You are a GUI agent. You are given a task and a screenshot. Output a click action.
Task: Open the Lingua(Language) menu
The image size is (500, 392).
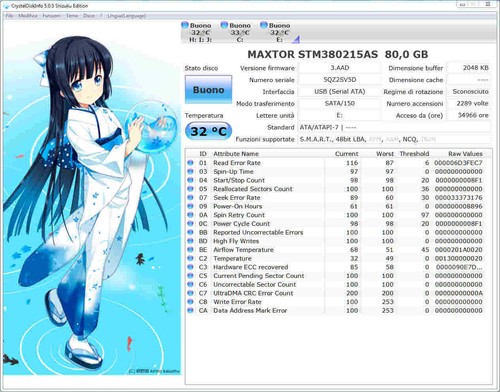127,16
